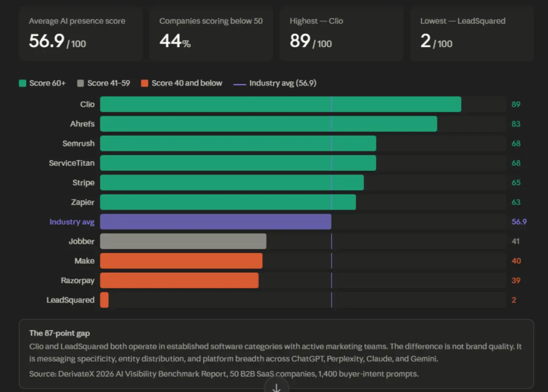Select the "Make" row label
Screen dimensions: 548x392
[84, 261]
